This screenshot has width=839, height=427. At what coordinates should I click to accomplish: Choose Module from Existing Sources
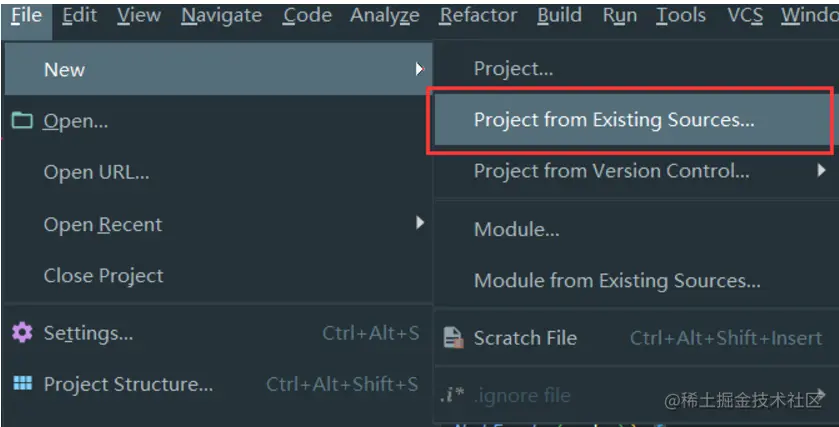tap(617, 281)
